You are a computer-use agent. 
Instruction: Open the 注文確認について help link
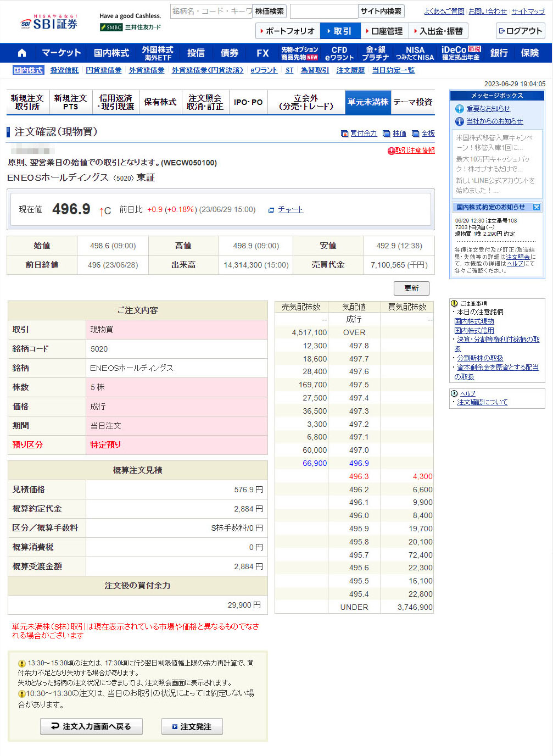[x=482, y=402]
